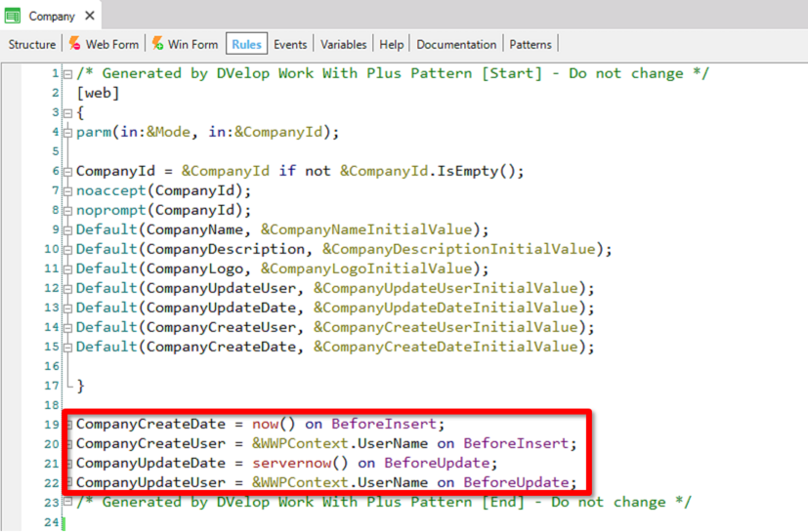Collapse the CompanyId assignment at line 6

67,172
